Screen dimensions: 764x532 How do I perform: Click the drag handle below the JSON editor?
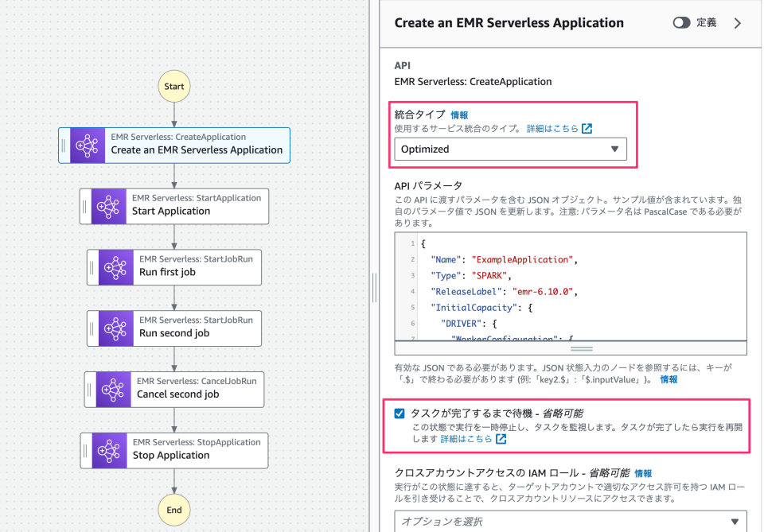[x=581, y=347]
